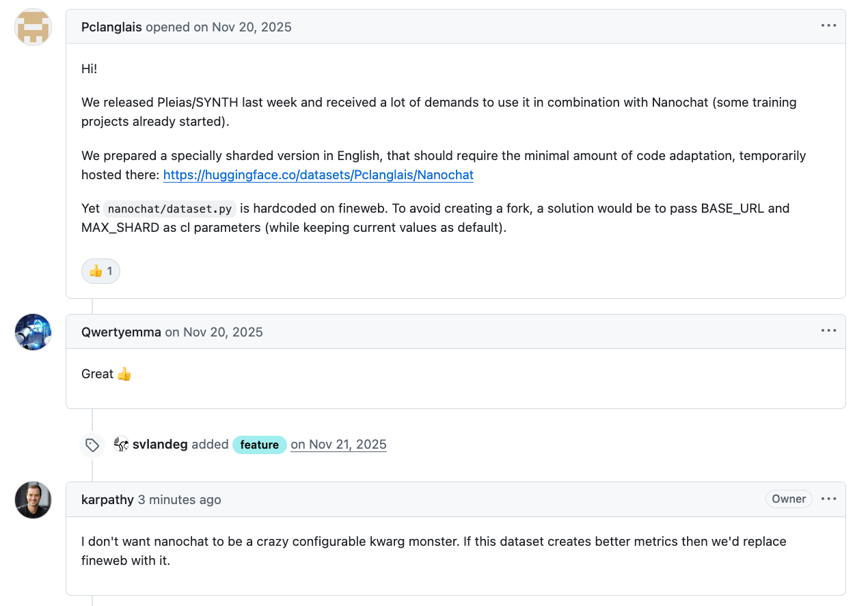Open Qwertyemma avatar profile picture

pos(33,332)
